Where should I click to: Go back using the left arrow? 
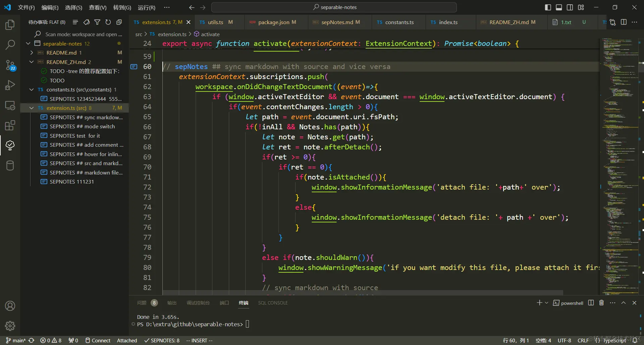192,7
